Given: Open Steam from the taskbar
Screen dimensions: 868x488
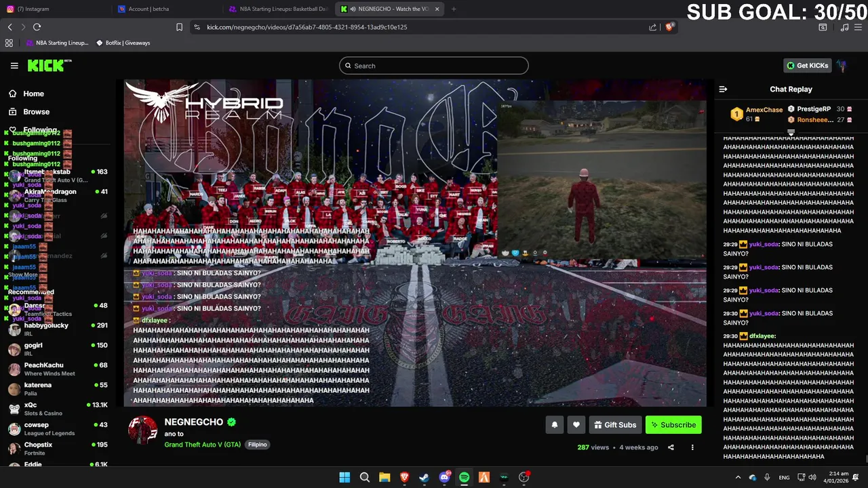Looking at the screenshot, I should (x=424, y=477).
